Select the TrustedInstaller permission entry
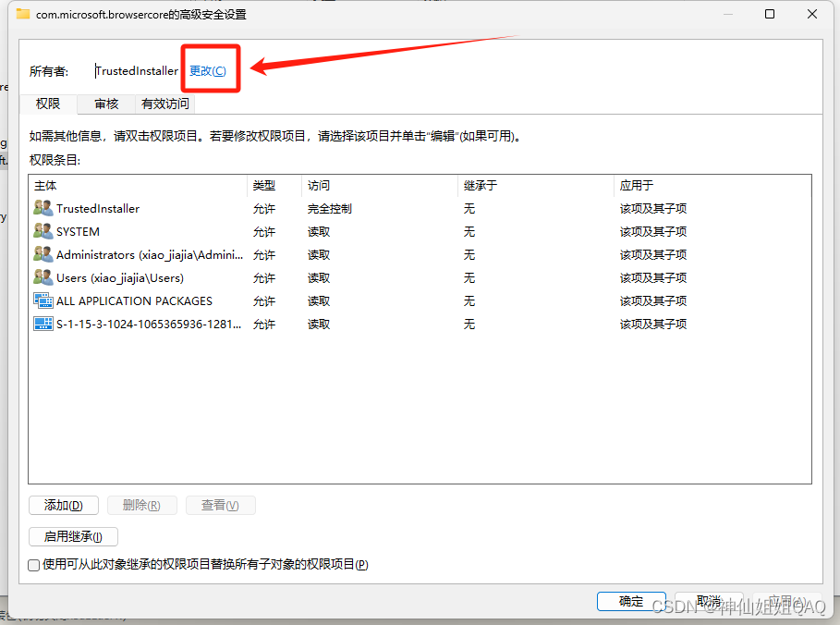The width and height of the screenshot is (840, 625). [420, 208]
